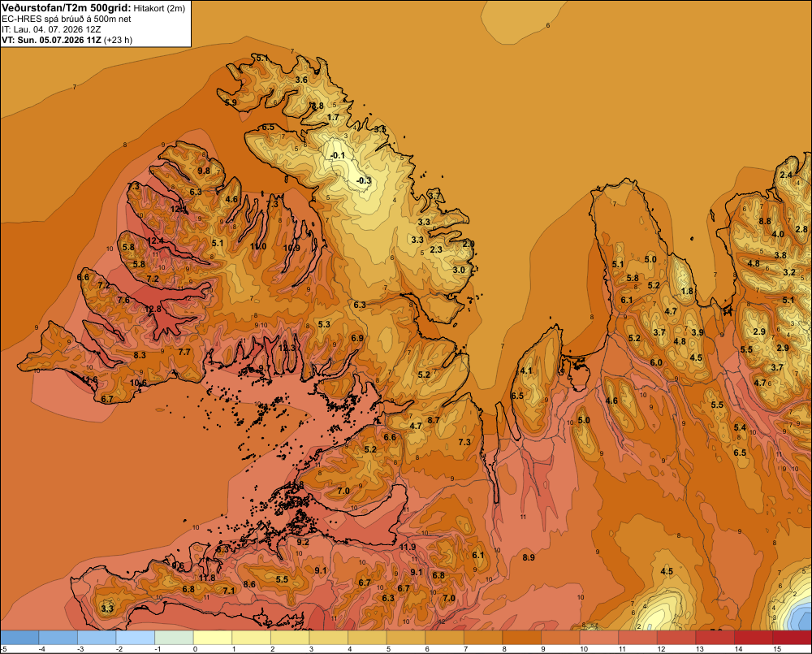The height and width of the screenshot is (654, 812).
Task: Click the legend band between 10 and 11
Action: point(599,638)
